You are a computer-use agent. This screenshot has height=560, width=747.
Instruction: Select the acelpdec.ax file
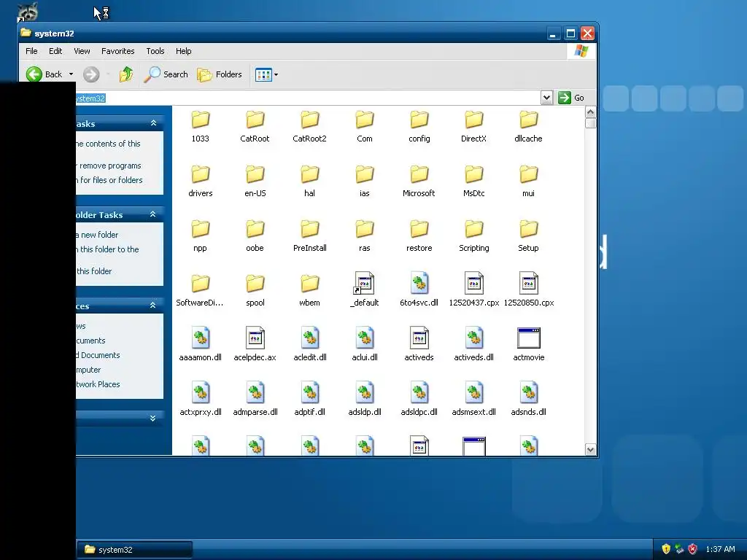[x=255, y=345]
